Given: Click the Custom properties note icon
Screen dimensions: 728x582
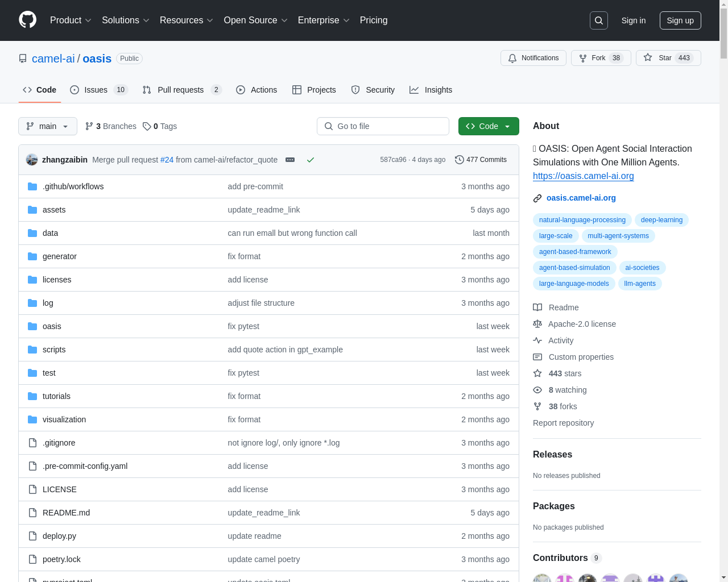Looking at the screenshot, I should [537, 357].
